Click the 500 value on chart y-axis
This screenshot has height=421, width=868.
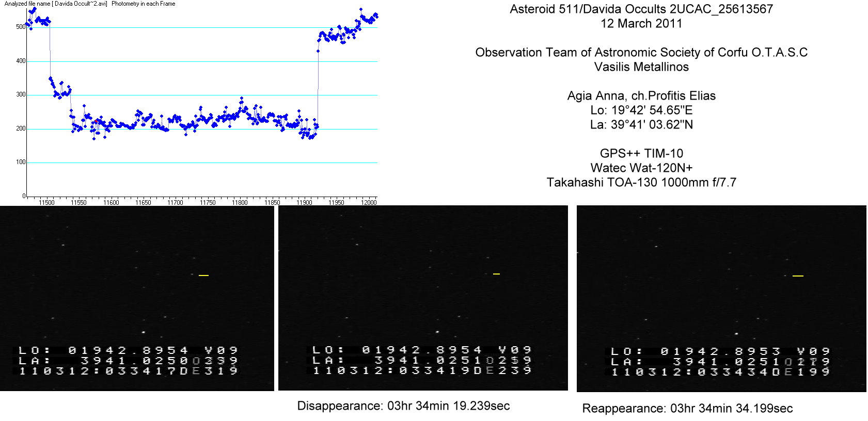tap(21, 27)
